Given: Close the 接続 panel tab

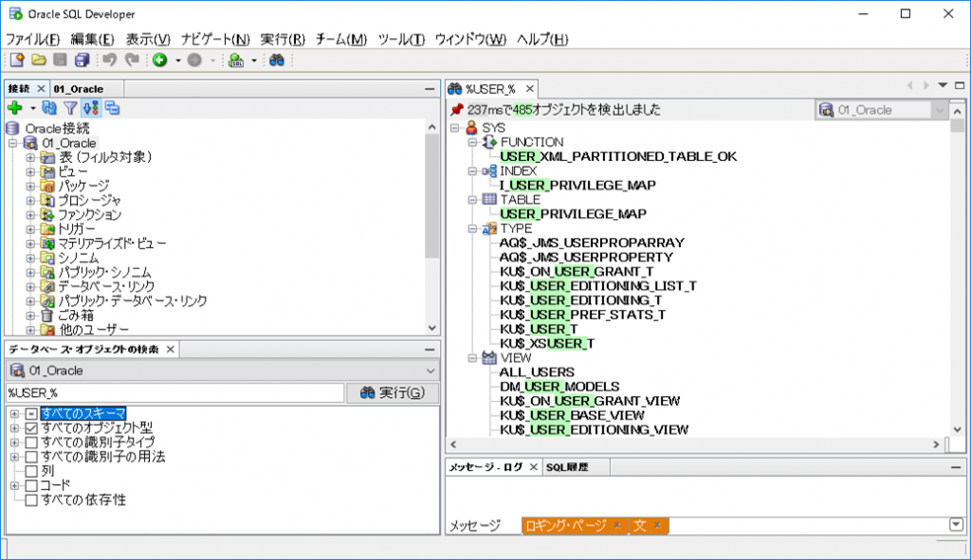Looking at the screenshot, I should point(41,89).
